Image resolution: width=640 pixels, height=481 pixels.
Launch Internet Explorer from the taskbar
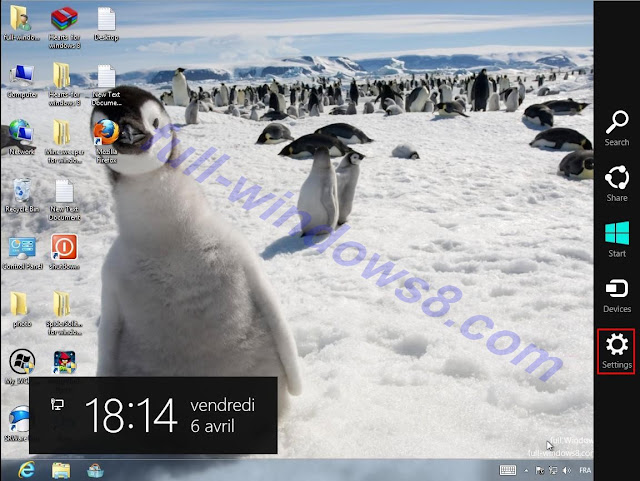click(x=27, y=470)
